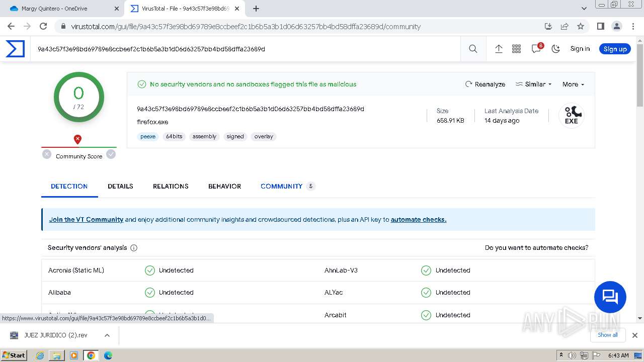Screen dimensions: 644x362
Task: Open the notifications comment icon
Action: click(536, 49)
